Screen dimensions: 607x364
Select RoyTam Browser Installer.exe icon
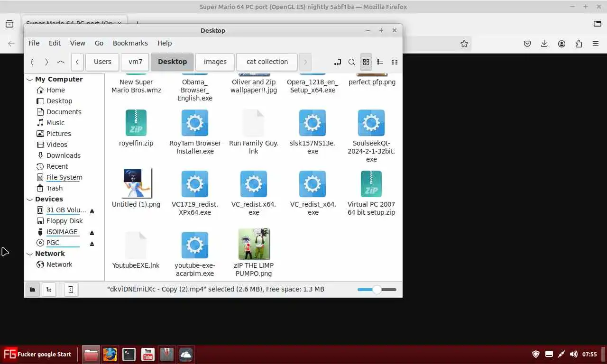pos(195,123)
